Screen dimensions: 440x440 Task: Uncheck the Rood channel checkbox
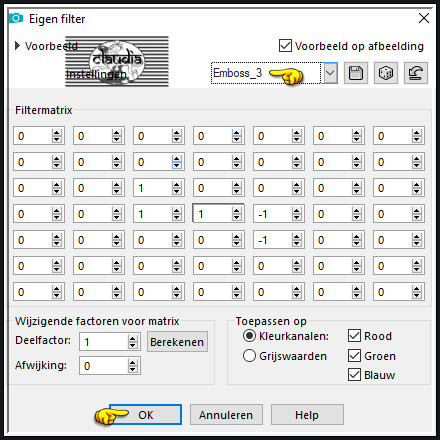pyautogui.click(x=354, y=336)
